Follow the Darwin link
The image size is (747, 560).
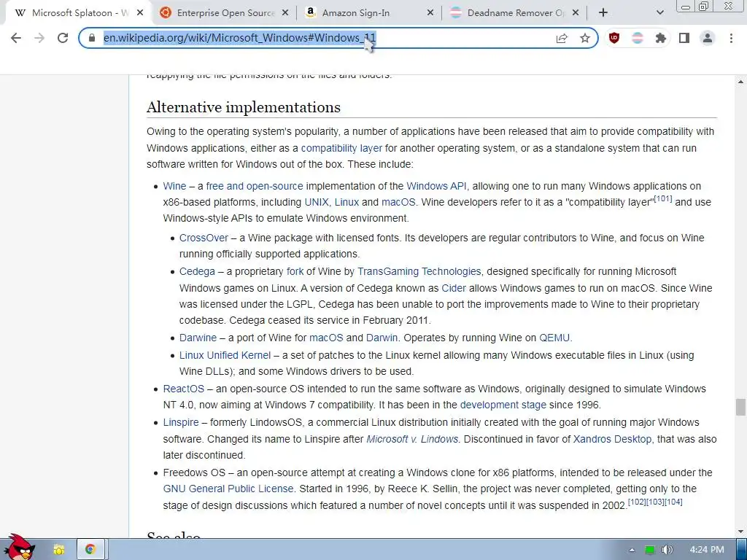[x=382, y=338]
